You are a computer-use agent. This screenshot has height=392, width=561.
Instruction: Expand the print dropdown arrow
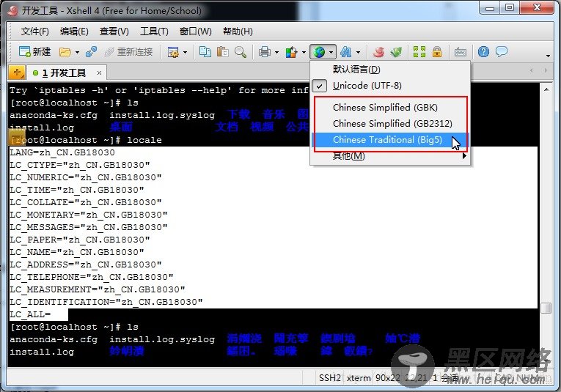[x=276, y=53]
